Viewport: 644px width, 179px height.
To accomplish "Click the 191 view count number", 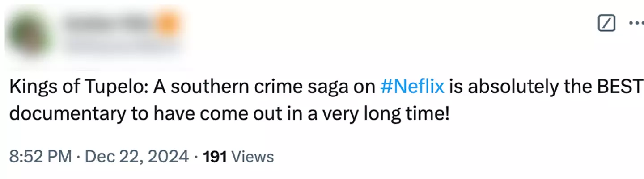I will coord(215,157).
